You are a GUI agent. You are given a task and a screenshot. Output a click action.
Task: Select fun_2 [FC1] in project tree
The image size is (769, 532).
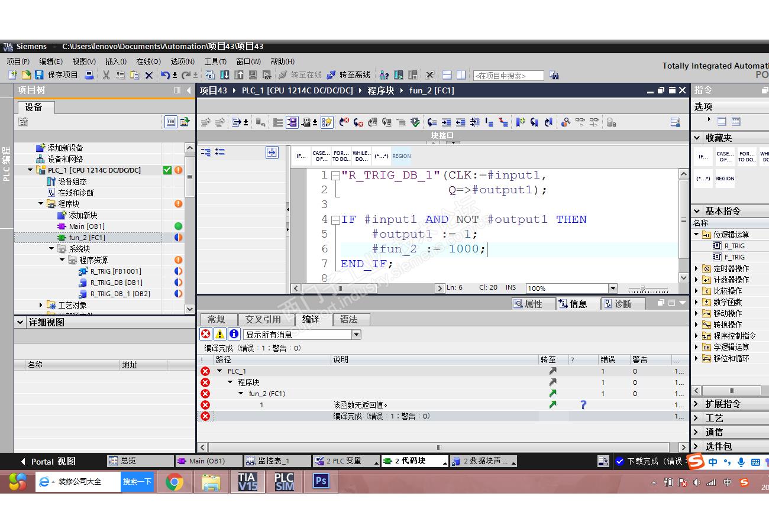tap(87, 238)
